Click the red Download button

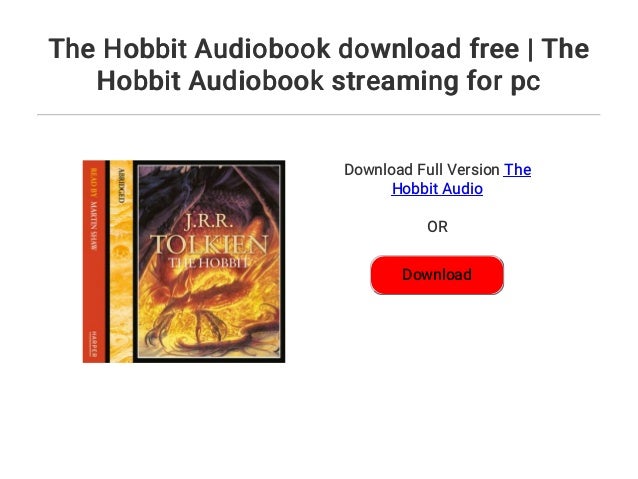[437, 275]
